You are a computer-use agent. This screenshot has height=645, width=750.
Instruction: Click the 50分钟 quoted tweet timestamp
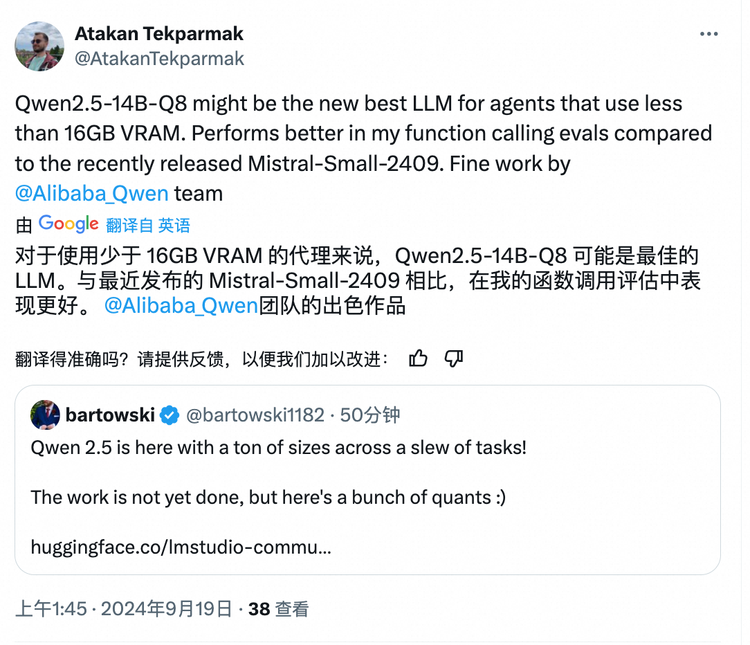pos(370,414)
